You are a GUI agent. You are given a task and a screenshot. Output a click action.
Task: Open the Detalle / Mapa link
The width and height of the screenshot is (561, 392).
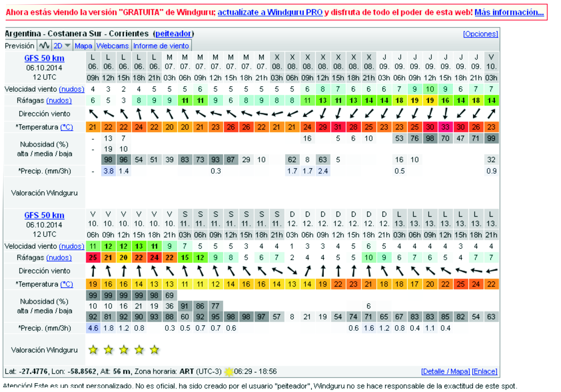(x=445, y=372)
